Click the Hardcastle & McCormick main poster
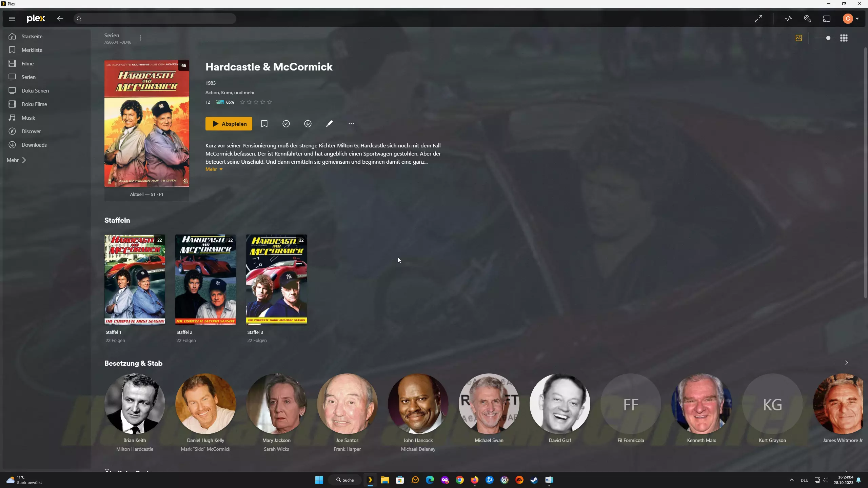Image resolution: width=868 pixels, height=488 pixels. click(x=147, y=124)
